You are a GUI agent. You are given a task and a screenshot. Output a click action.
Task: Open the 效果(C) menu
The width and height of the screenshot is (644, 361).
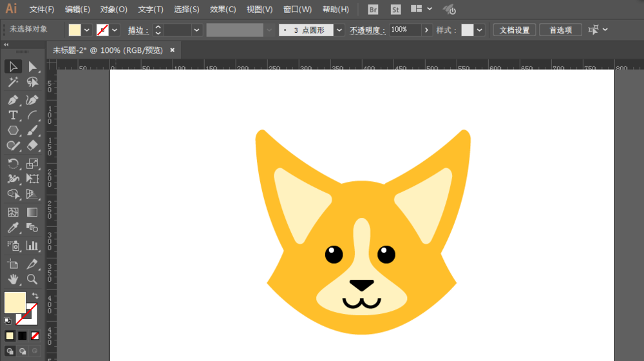223,10
